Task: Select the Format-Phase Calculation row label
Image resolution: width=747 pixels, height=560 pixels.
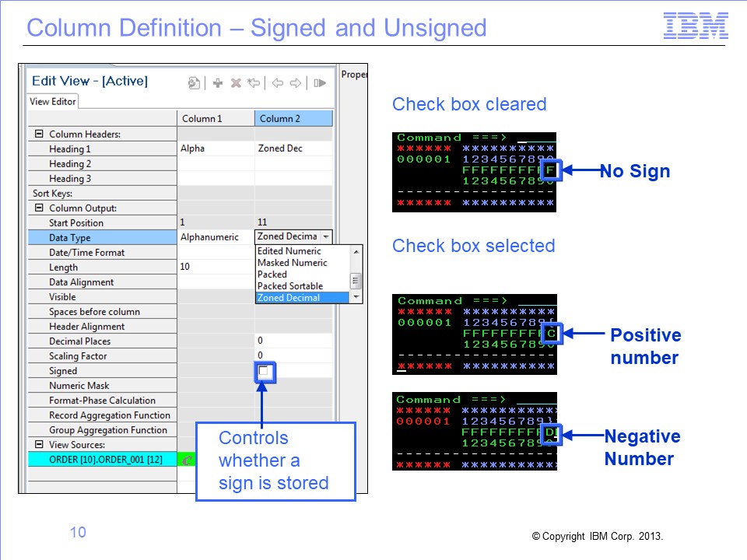Action: (x=103, y=400)
